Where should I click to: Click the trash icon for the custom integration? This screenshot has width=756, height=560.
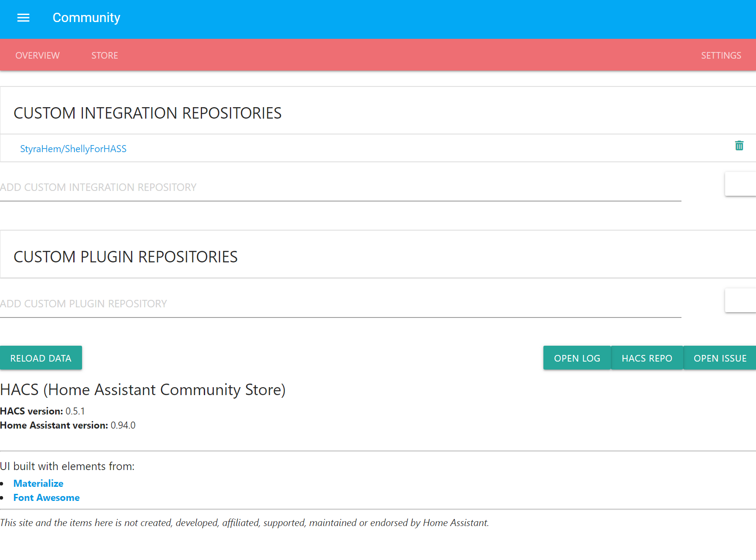(x=739, y=146)
